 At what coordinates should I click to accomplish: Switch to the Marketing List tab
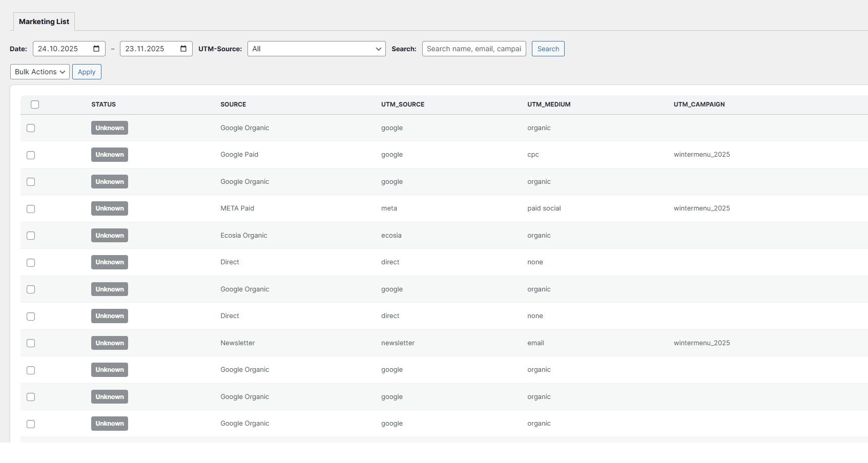tap(44, 22)
